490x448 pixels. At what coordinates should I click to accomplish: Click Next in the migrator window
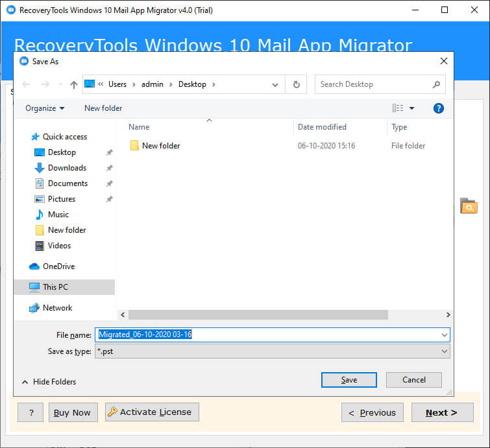tap(442, 412)
